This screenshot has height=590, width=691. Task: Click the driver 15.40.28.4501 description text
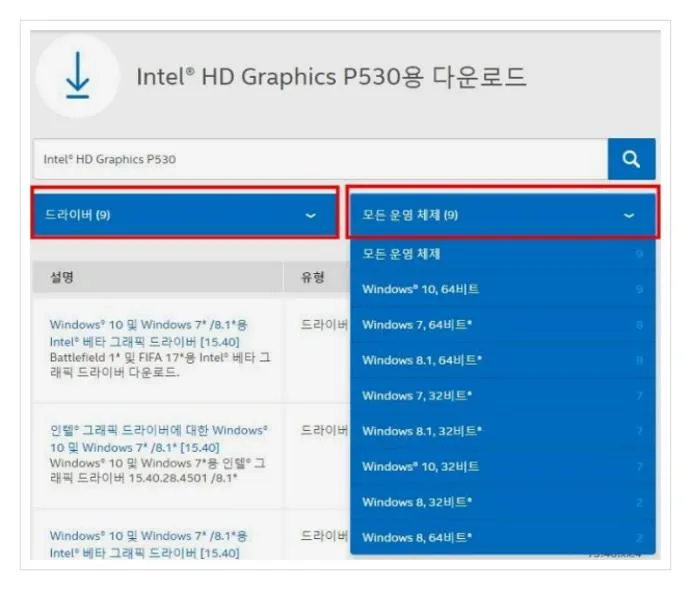click(x=157, y=470)
